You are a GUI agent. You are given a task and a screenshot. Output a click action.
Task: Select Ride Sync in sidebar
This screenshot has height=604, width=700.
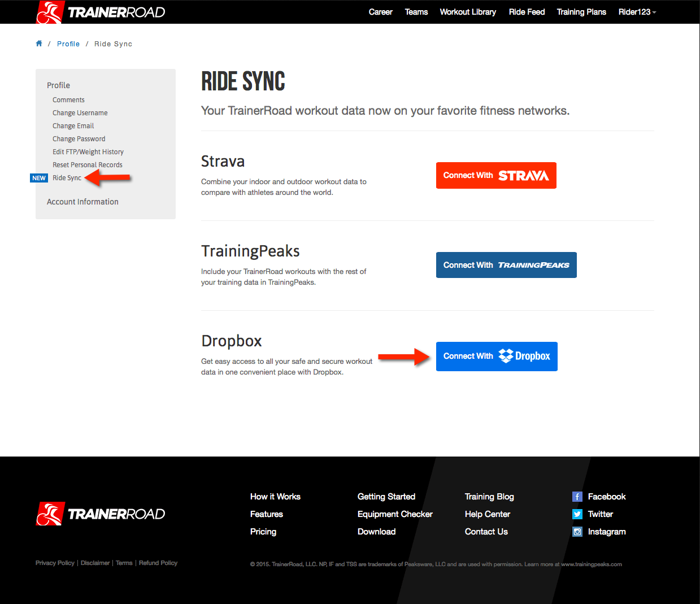[67, 178]
